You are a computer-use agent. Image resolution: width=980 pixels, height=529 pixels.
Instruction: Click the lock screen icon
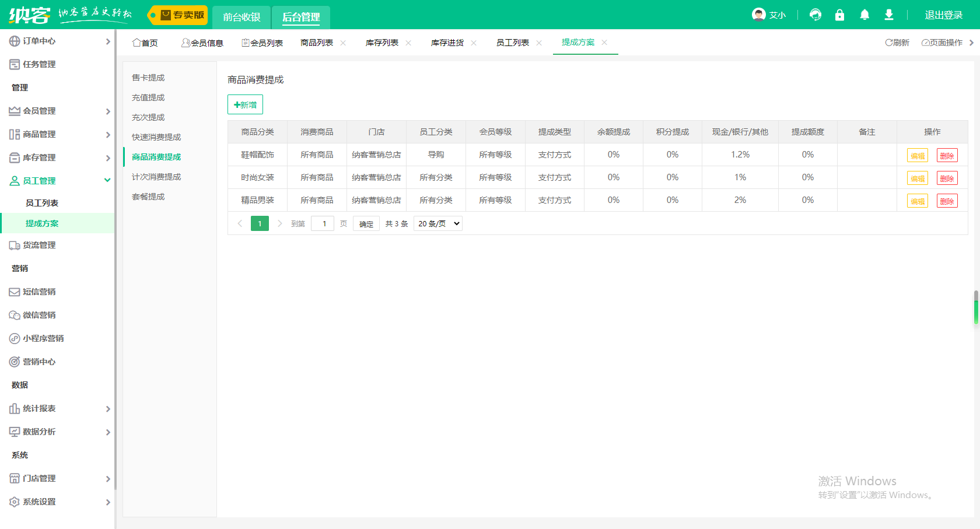tap(839, 15)
